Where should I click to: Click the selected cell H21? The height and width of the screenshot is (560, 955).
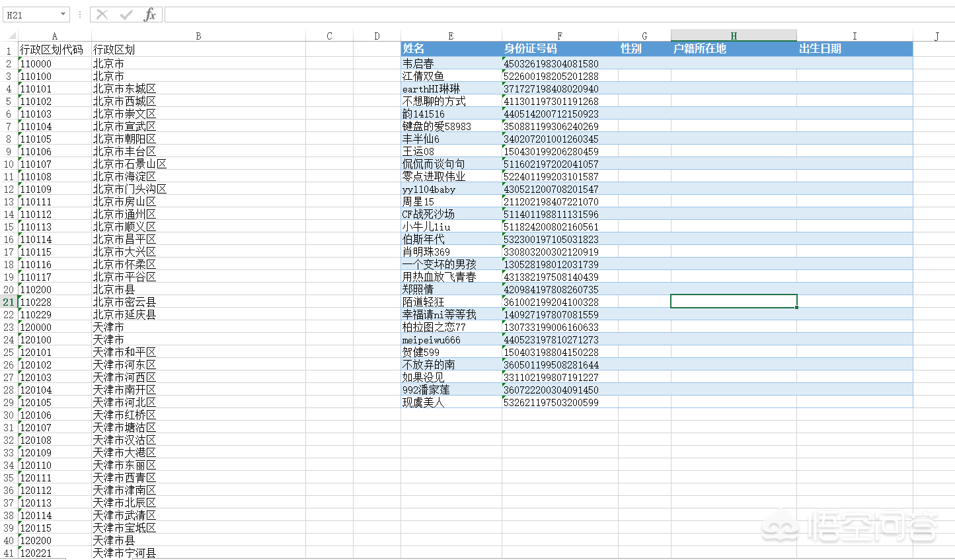(x=734, y=301)
